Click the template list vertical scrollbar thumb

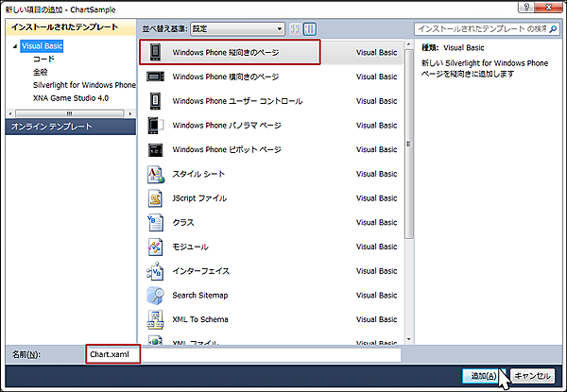point(409,144)
